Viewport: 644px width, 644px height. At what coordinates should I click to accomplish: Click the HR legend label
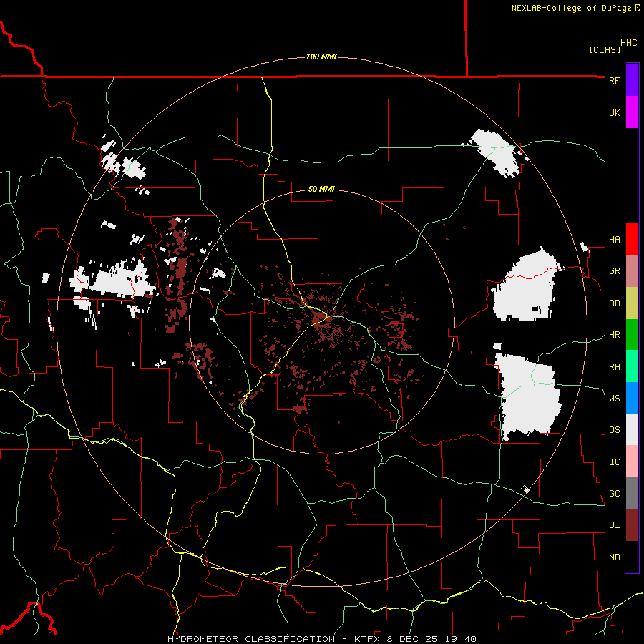click(614, 335)
